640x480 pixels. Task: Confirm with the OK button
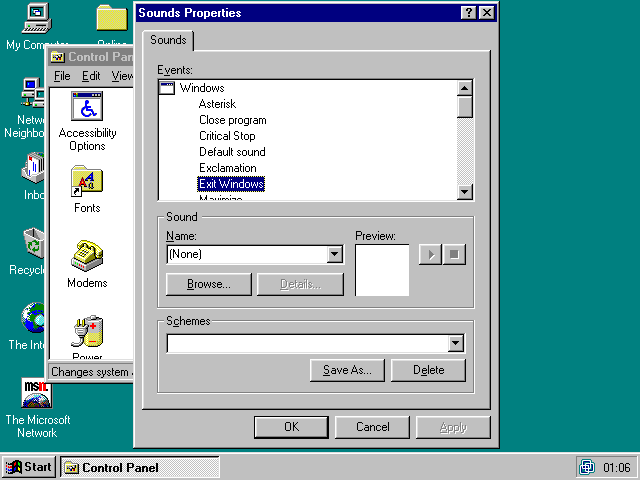pos(291,427)
